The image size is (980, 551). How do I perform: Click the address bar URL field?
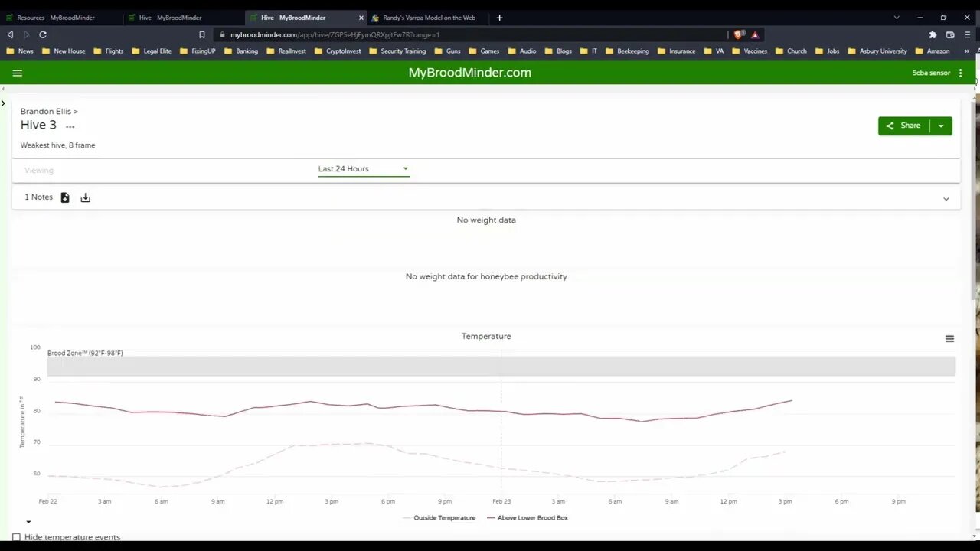click(471, 34)
